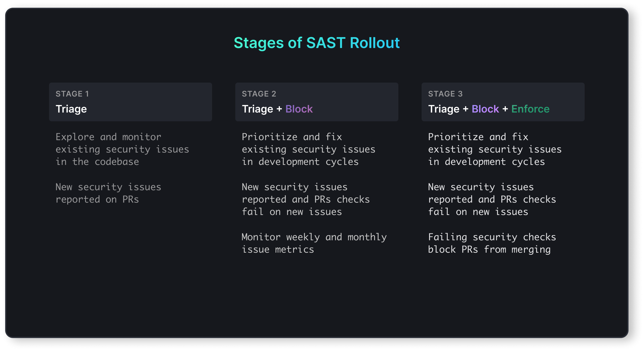The image size is (644, 351).
Task: Click the white "Triage" word in Stage 3
Action: click(x=444, y=109)
